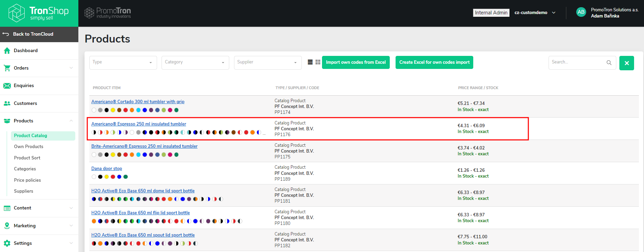Select brown swatch under Americano Espresso tumbler
Viewport: 644px width, 252px height.
tap(233, 132)
